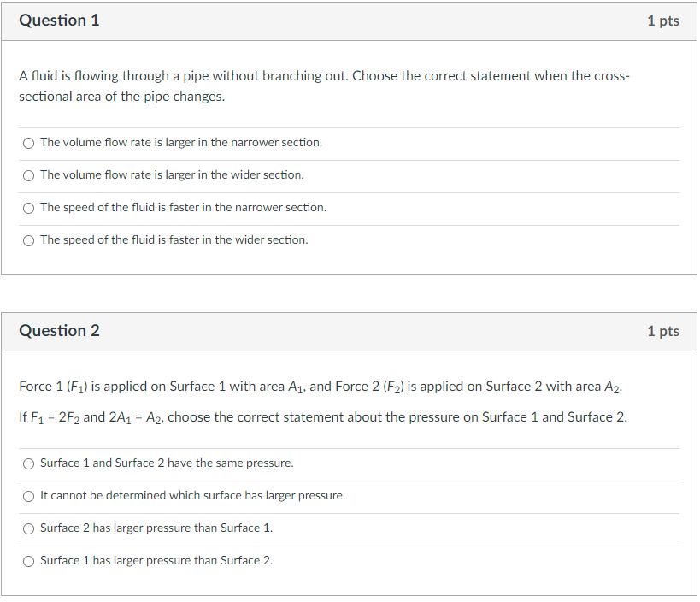Click the 1 pts label of Question 1
The width and height of the screenshot is (700, 602).
tap(663, 21)
